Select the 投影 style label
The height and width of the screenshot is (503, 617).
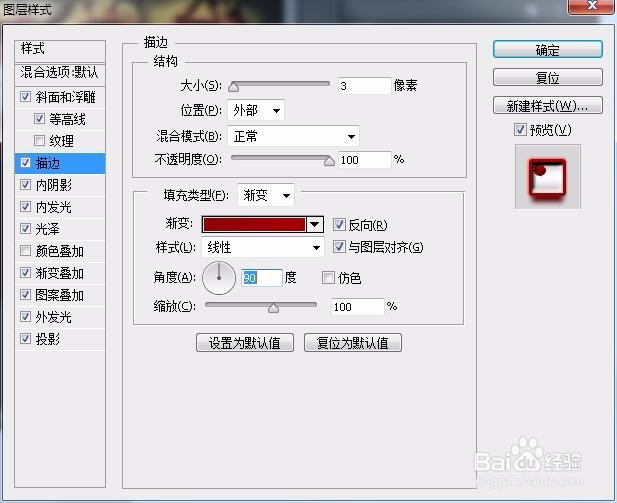point(48,339)
